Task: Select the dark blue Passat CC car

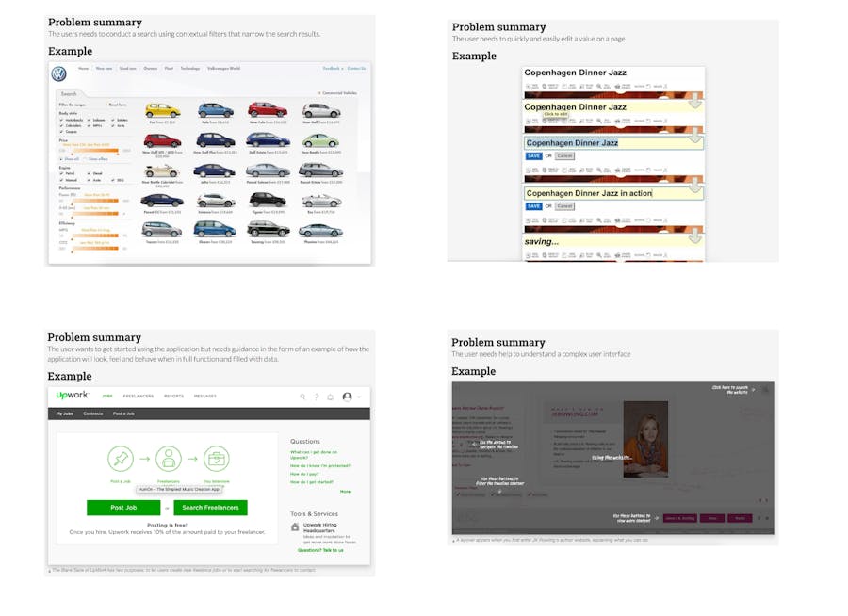Action: coord(162,201)
